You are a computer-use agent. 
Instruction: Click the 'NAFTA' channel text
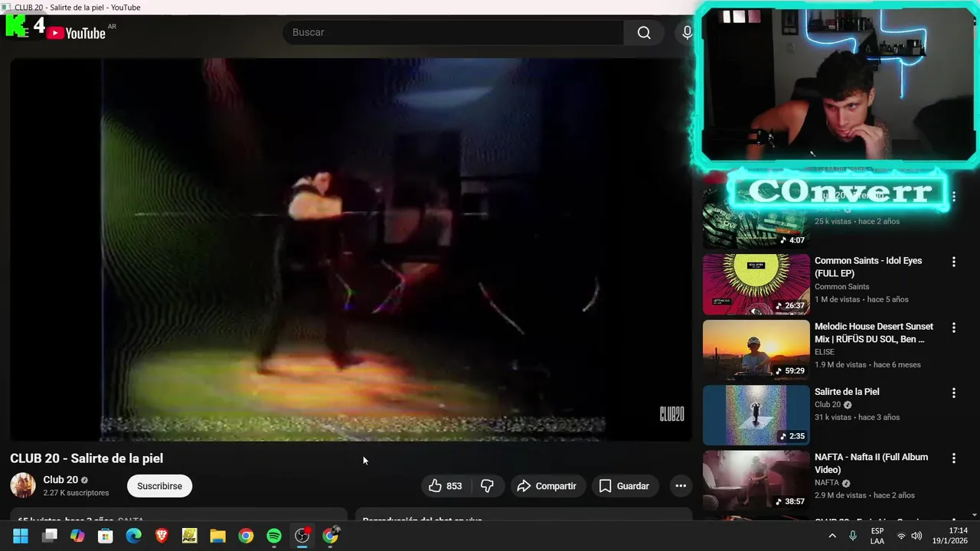827,483
